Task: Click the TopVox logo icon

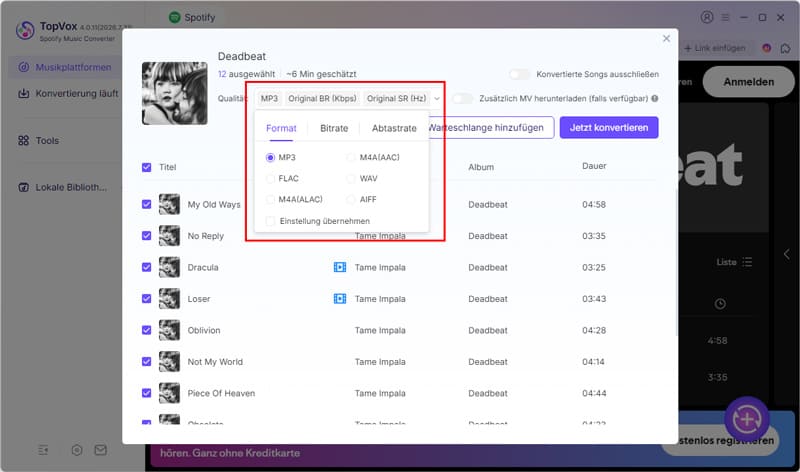Action: [x=25, y=30]
